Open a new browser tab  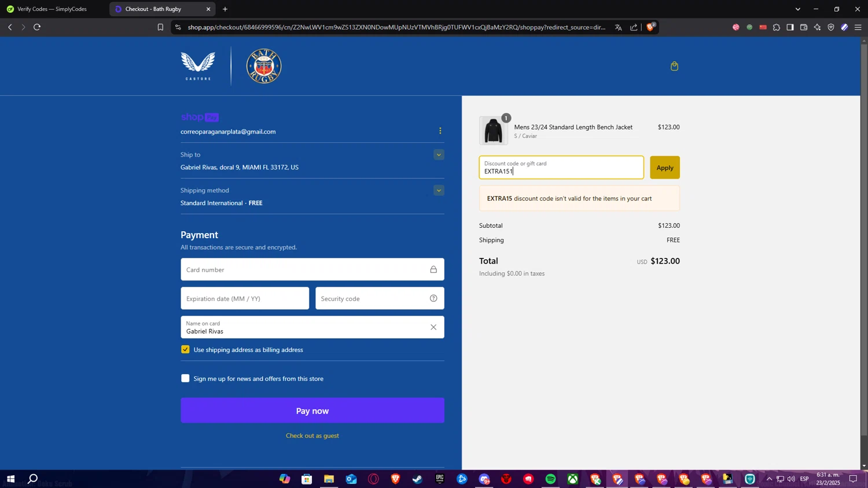click(x=225, y=9)
